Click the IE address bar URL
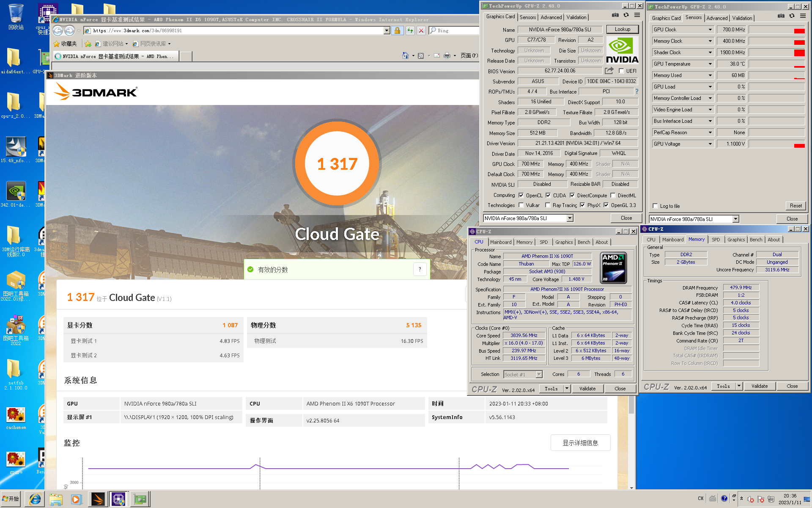The image size is (812, 508). (x=137, y=30)
